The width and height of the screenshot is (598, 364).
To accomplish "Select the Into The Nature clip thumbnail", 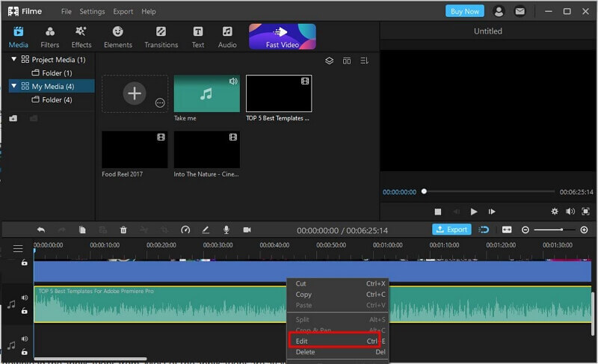I will click(x=207, y=149).
